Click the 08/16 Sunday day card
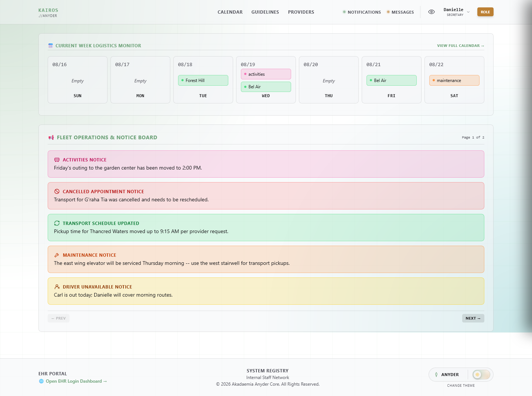The image size is (532, 396). point(78,80)
